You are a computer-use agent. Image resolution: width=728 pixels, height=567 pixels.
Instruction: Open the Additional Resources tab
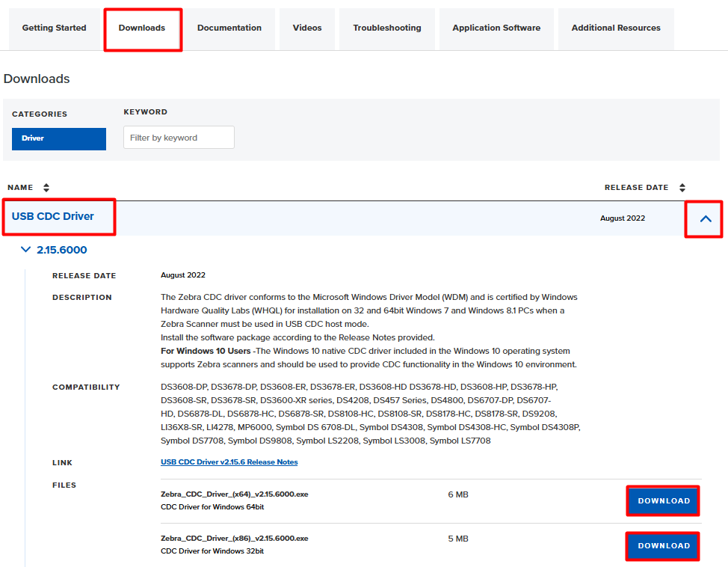[x=616, y=28]
